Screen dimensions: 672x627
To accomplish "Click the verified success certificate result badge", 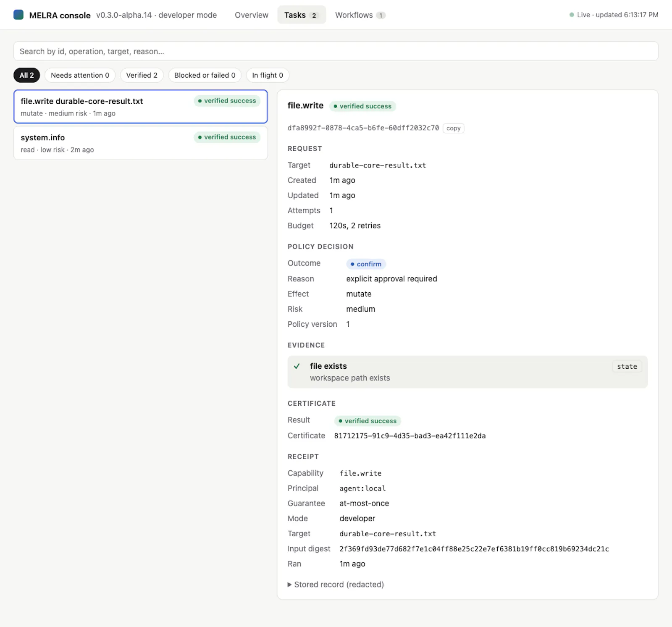I will coord(367,421).
